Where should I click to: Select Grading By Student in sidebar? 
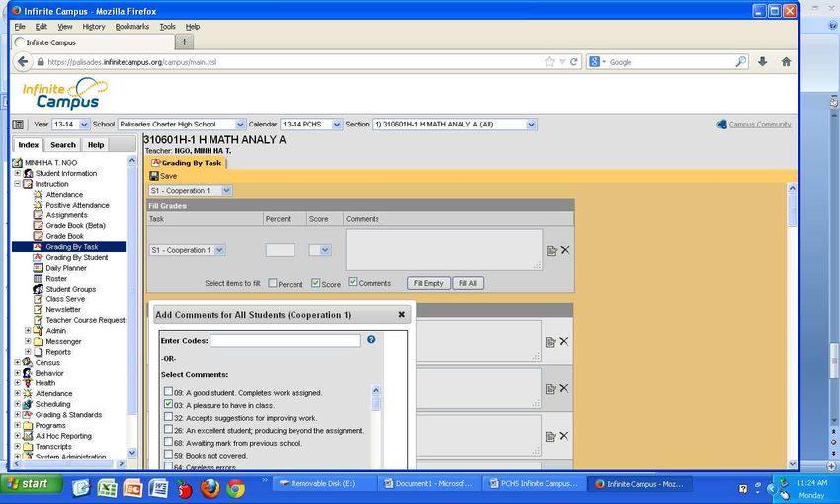tap(76, 258)
